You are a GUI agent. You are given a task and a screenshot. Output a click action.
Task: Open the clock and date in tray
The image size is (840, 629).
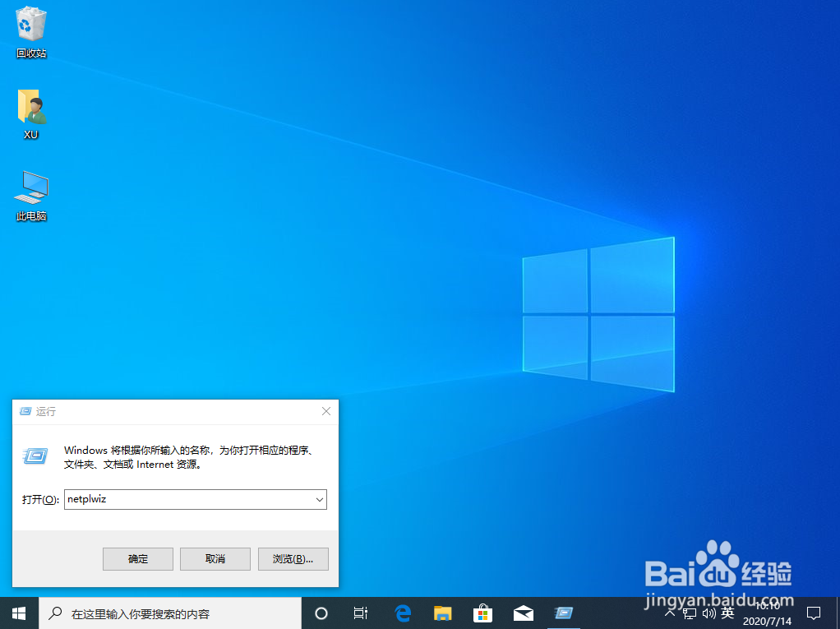[766, 613]
